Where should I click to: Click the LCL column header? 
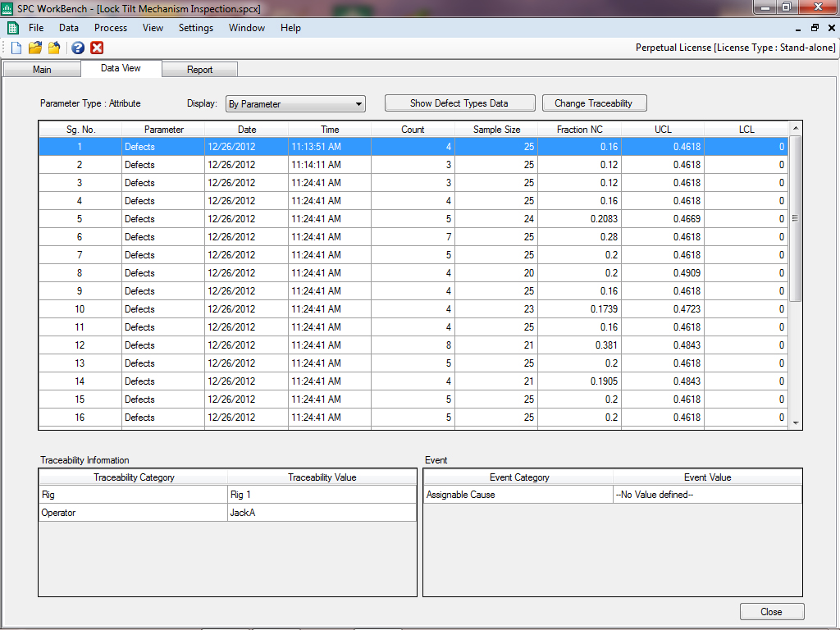(746, 130)
